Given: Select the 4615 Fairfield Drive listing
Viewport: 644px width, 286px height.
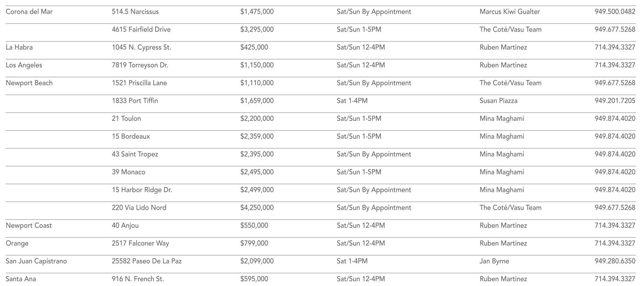Looking at the screenshot, I should [x=141, y=30].
